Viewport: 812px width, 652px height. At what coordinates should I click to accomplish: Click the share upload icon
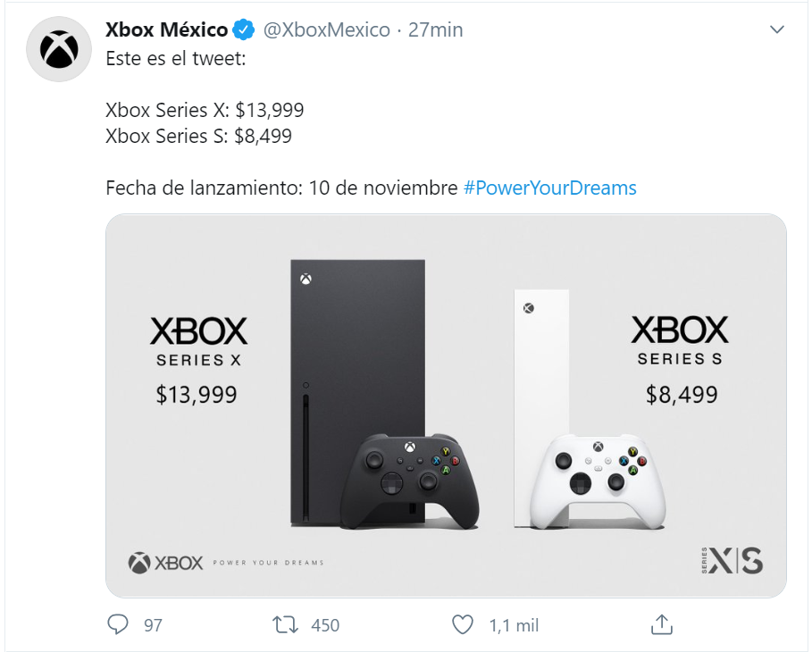pos(661,623)
